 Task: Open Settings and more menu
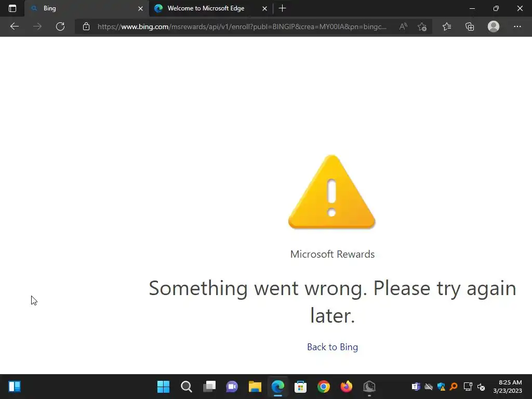tap(517, 26)
